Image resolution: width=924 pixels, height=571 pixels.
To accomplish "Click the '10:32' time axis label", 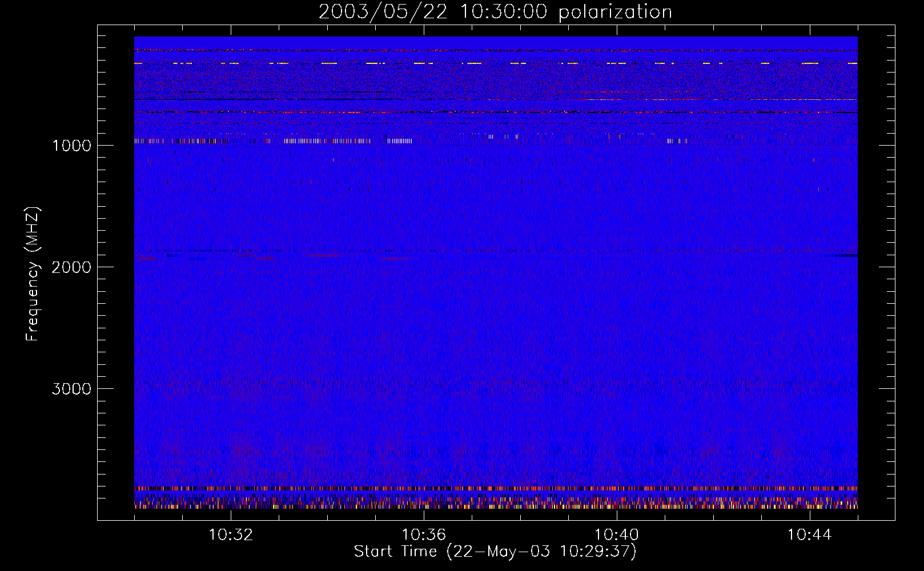I will click(x=231, y=535).
